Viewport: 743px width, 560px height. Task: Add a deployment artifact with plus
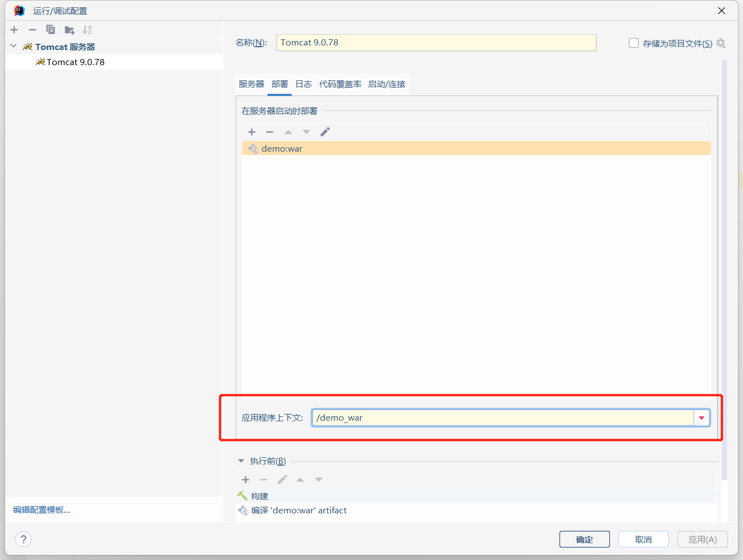click(252, 132)
